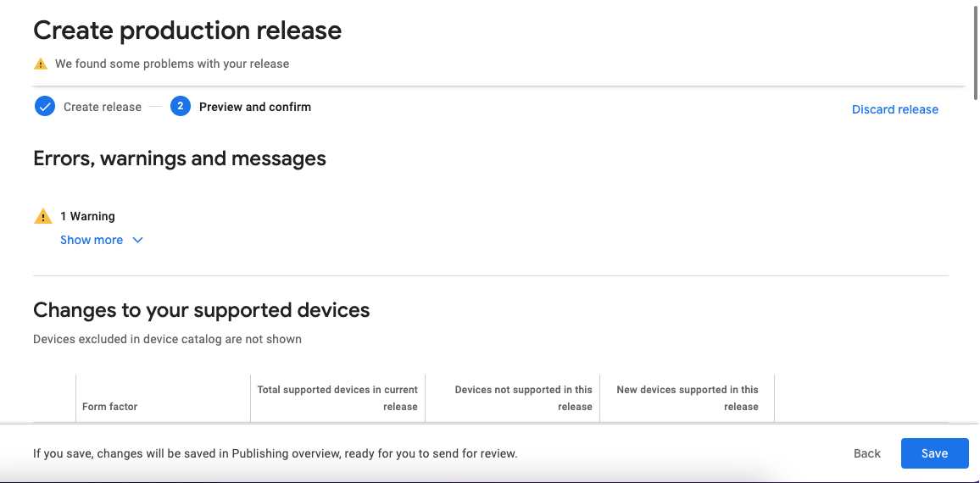This screenshot has height=483, width=980.
Task: Go to the Create release step
Action: (x=103, y=108)
